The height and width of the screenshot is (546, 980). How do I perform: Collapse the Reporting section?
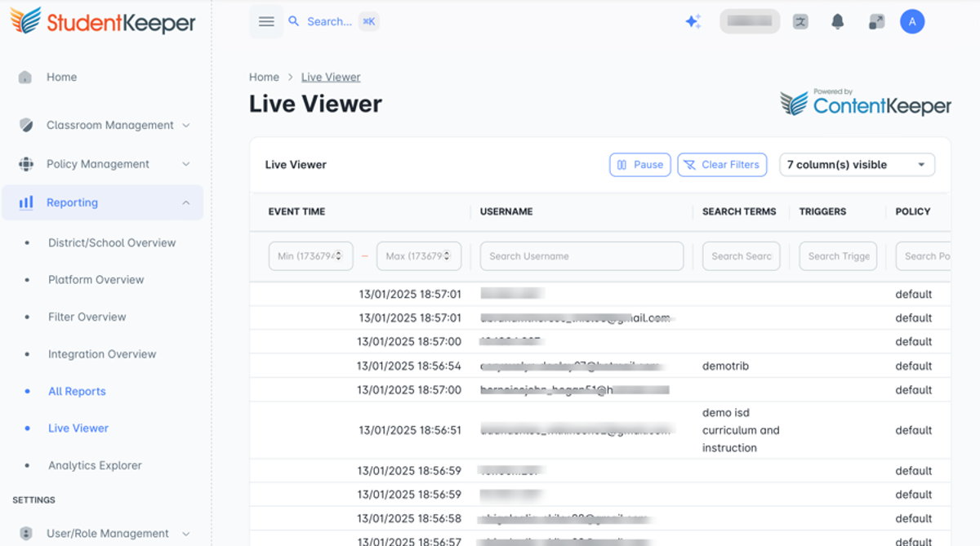coord(186,202)
